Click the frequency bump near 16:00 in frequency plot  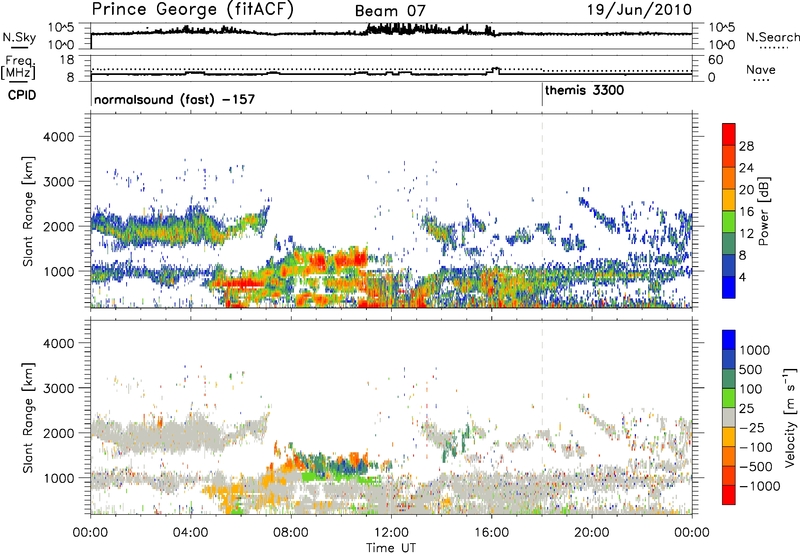pyautogui.click(x=495, y=70)
